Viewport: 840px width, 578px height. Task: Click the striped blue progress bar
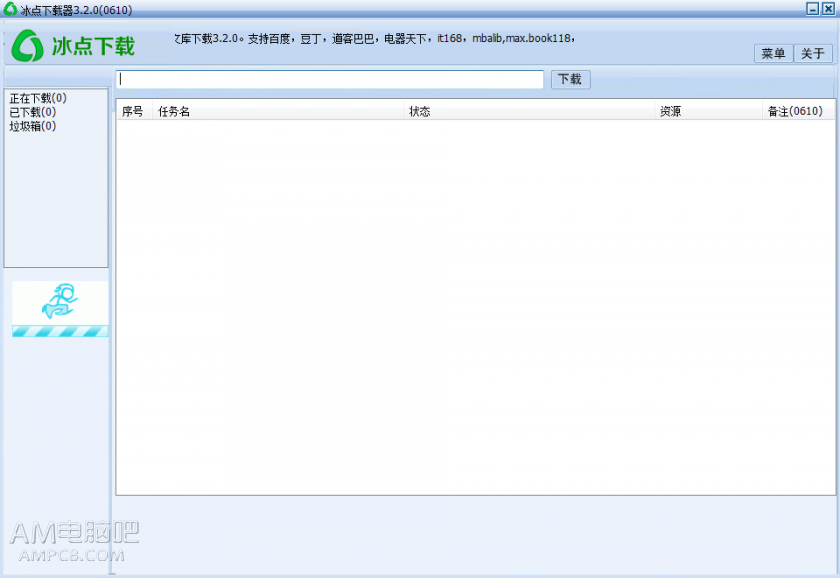pyautogui.click(x=60, y=331)
